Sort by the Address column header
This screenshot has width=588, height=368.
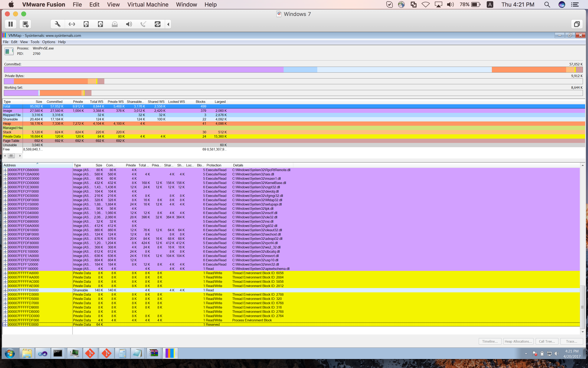pyautogui.click(x=37, y=165)
